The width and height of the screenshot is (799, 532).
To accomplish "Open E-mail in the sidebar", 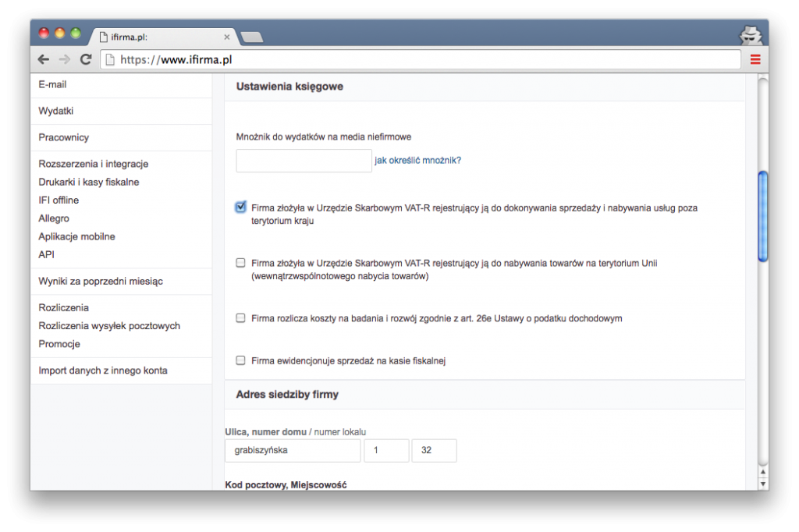I will 52,84.
